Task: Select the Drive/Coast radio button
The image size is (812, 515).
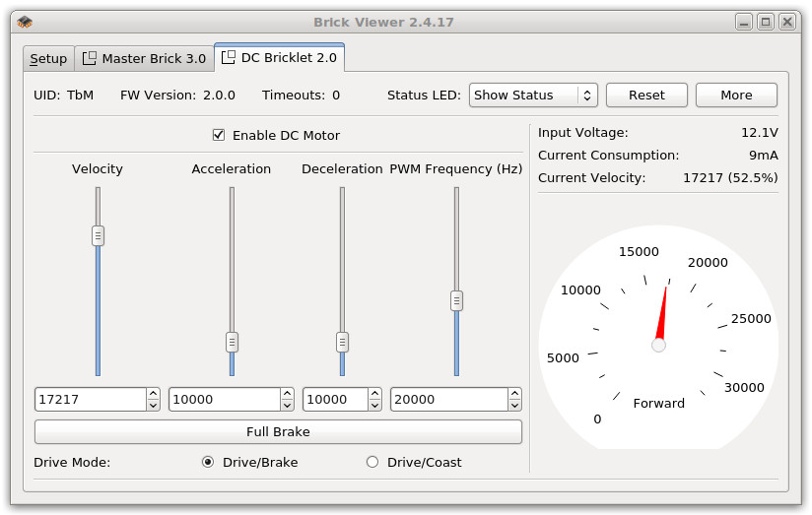Action: pyautogui.click(x=372, y=462)
